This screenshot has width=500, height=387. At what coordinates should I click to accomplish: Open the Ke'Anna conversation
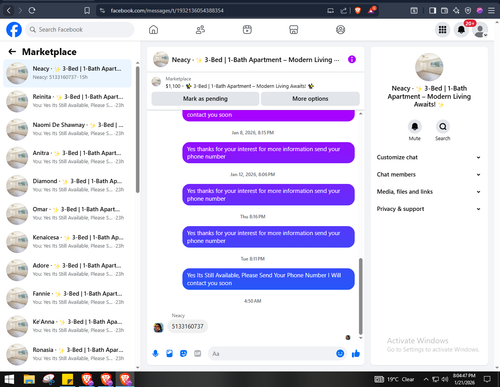(68, 326)
